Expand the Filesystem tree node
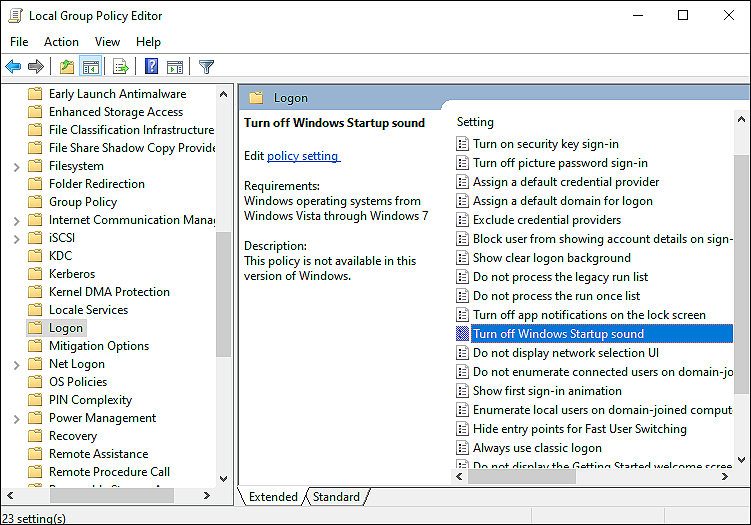This screenshot has height=525, width=751. coord(16,167)
